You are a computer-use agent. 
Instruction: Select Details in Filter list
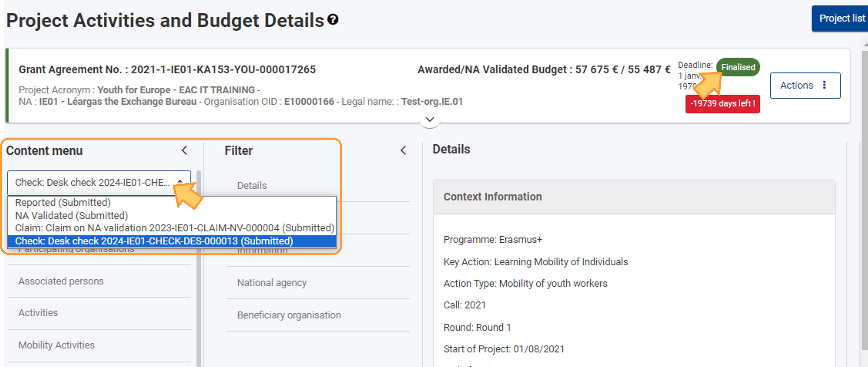(252, 185)
